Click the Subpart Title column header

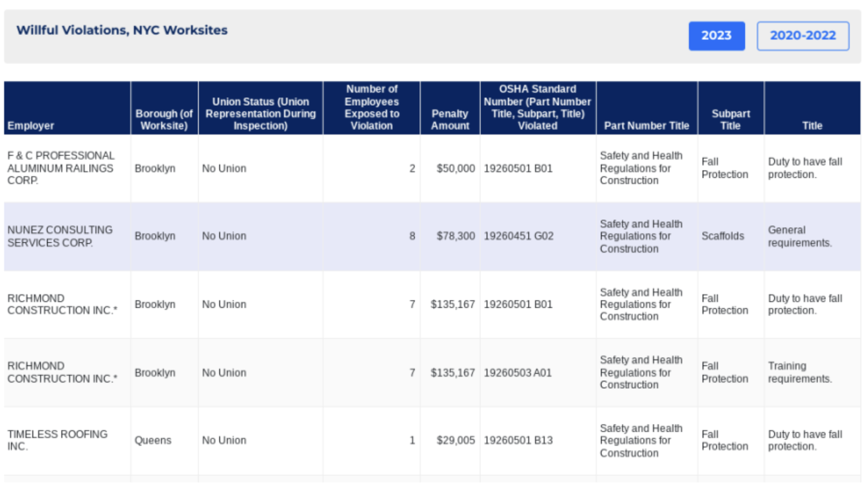pyautogui.click(x=730, y=120)
